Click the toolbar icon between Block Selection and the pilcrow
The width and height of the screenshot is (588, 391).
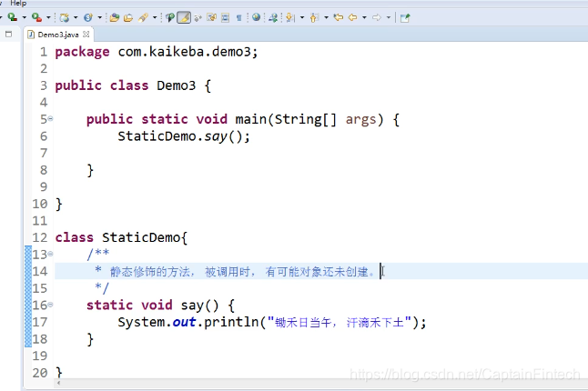(225, 17)
